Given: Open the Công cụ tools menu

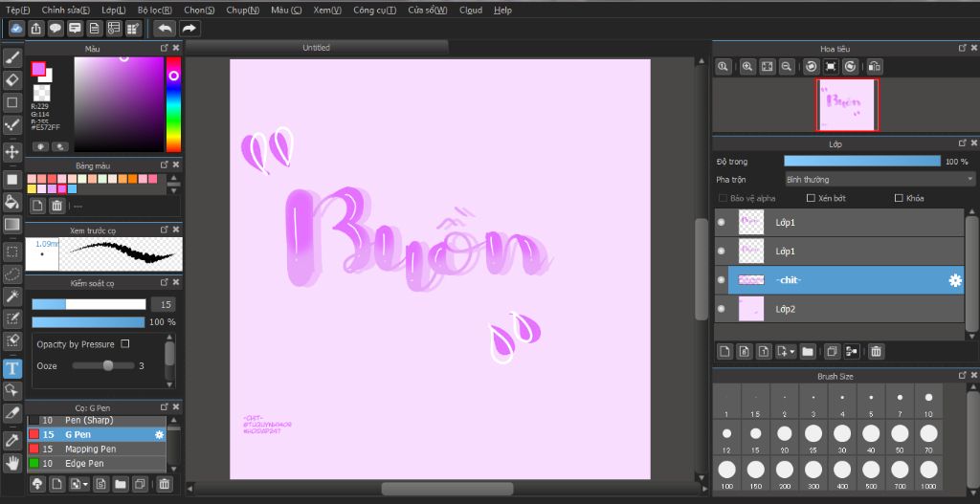Looking at the screenshot, I should click(374, 10).
